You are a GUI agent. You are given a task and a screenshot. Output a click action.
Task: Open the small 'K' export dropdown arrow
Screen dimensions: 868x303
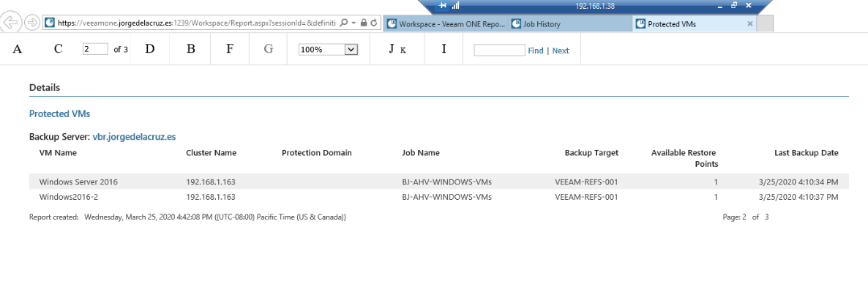(x=403, y=50)
